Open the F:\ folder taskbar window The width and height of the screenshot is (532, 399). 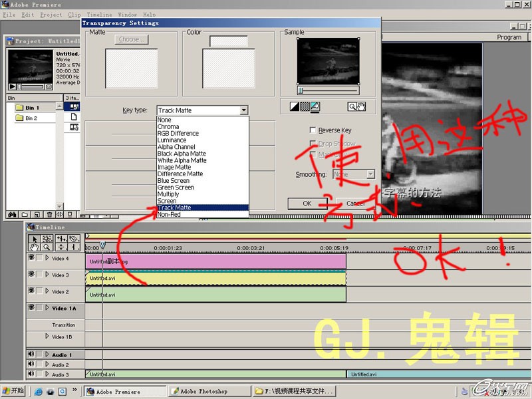295,391
